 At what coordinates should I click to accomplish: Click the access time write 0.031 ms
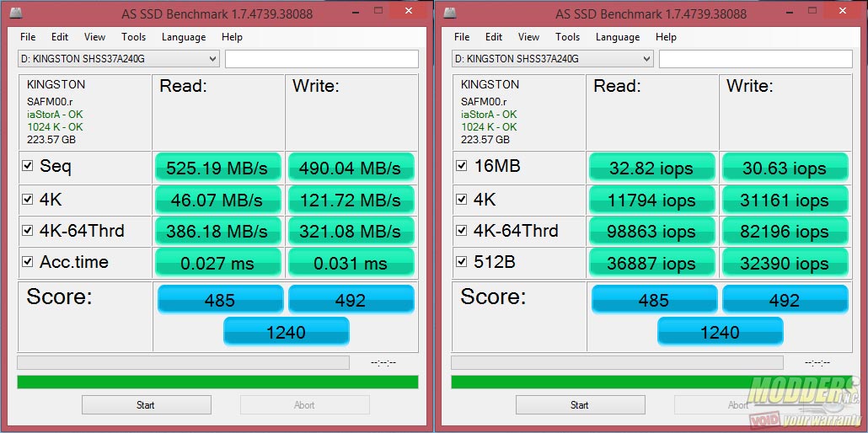click(351, 262)
